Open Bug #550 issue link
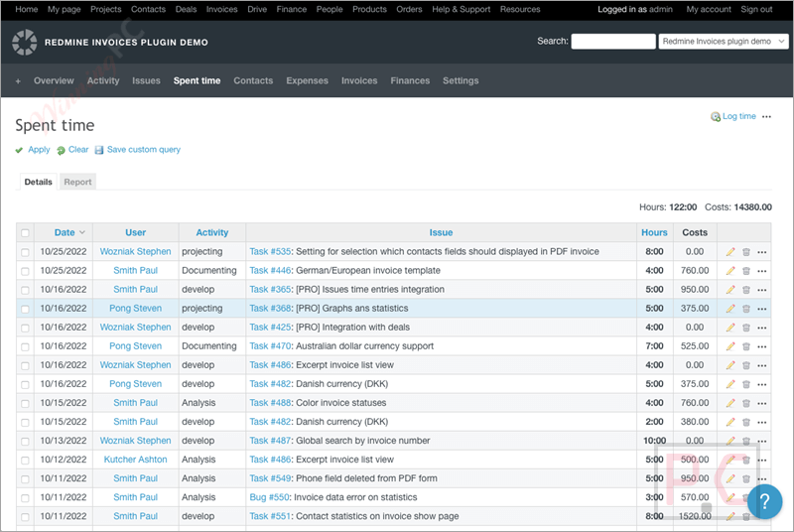The width and height of the screenshot is (794, 532). click(x=269, y=497)
